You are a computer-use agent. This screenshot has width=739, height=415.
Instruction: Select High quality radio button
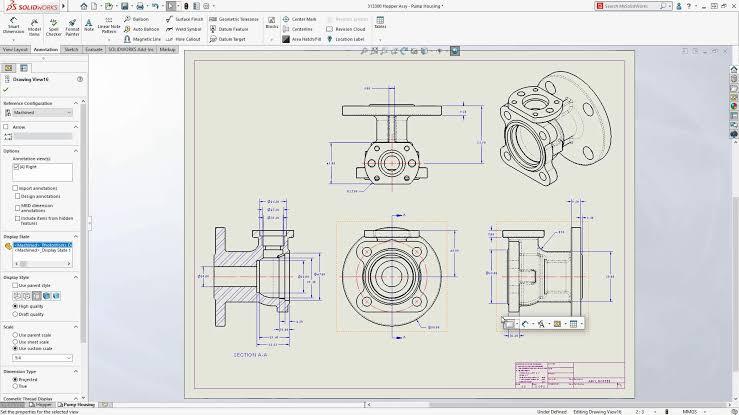15,306
